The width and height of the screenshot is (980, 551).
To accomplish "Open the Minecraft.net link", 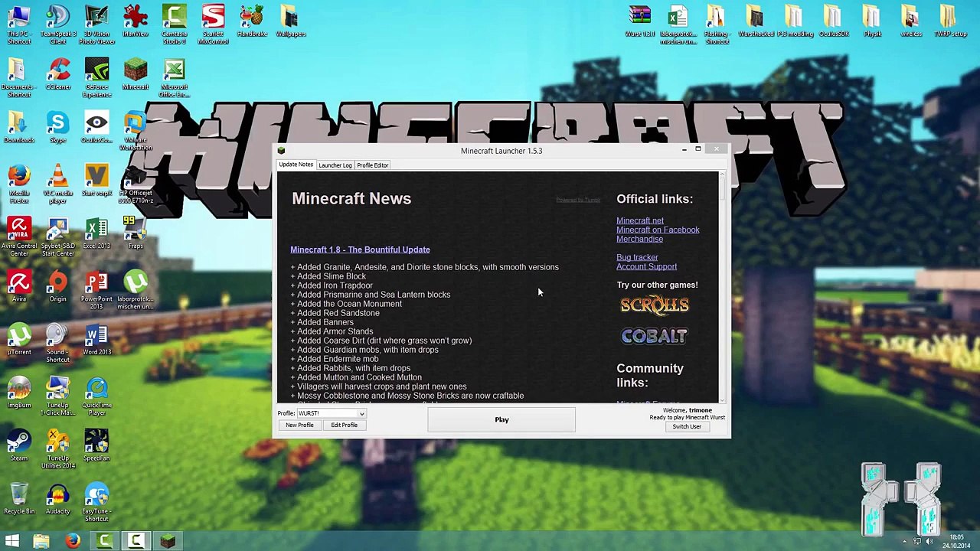I will [x=640, y=220].
